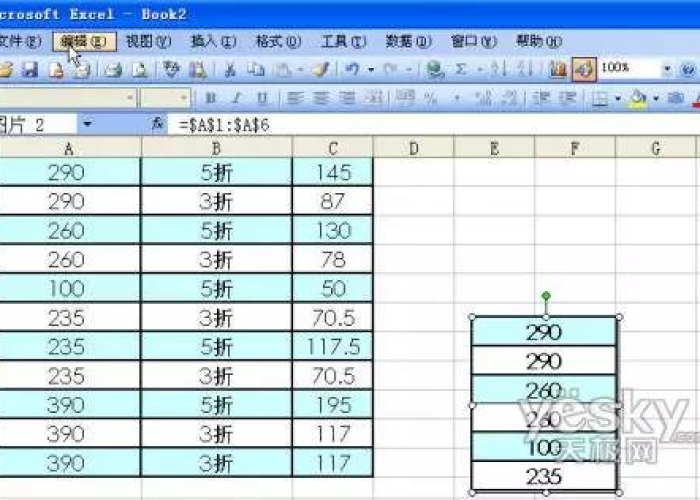Select column D header
700x500 pixels.
[414, 148]
